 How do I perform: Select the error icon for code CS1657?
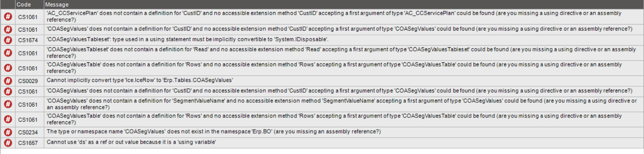(8, 143)
